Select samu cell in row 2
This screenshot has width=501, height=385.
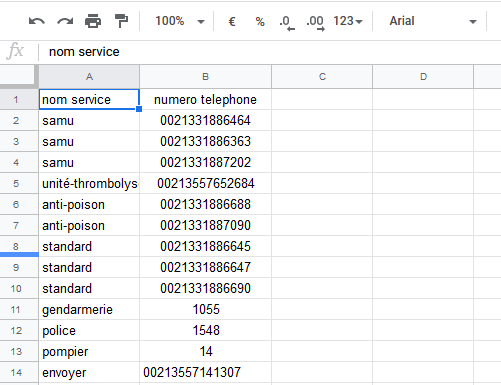click(89, 120)
